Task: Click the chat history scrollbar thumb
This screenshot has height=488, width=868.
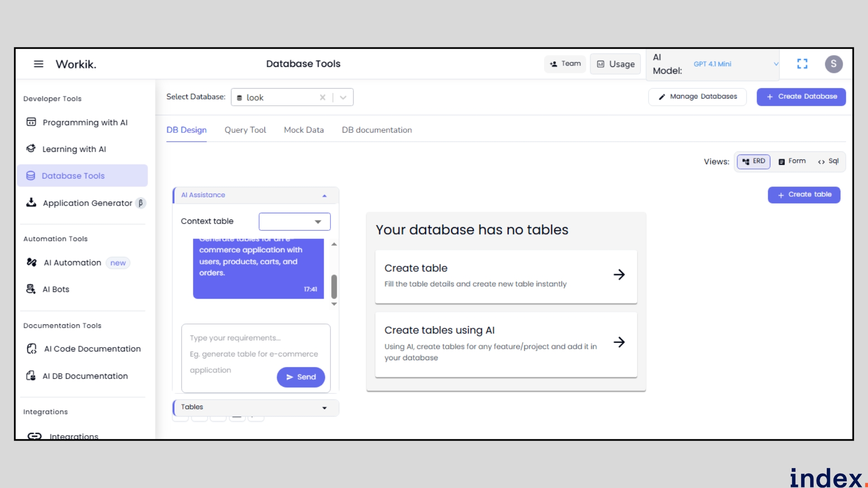Action: point(334,286)
